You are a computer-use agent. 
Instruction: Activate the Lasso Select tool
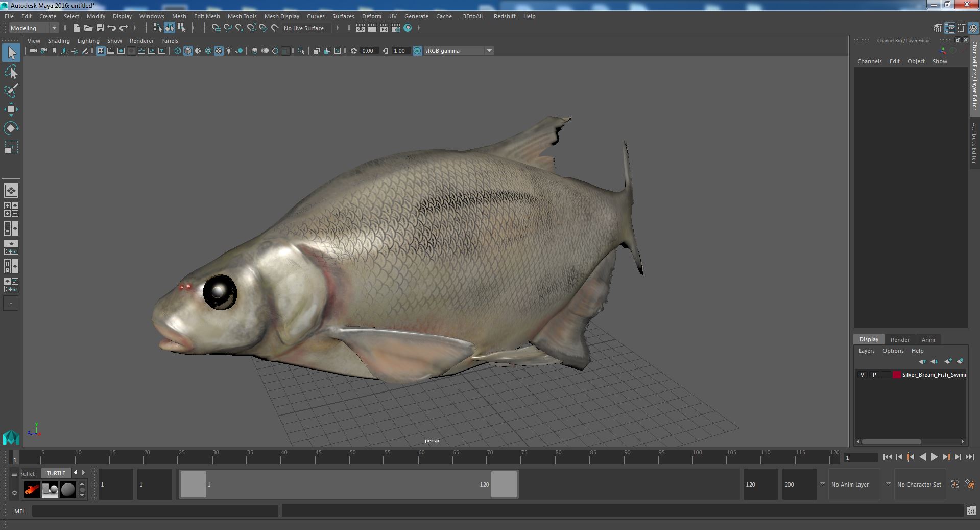11,72
